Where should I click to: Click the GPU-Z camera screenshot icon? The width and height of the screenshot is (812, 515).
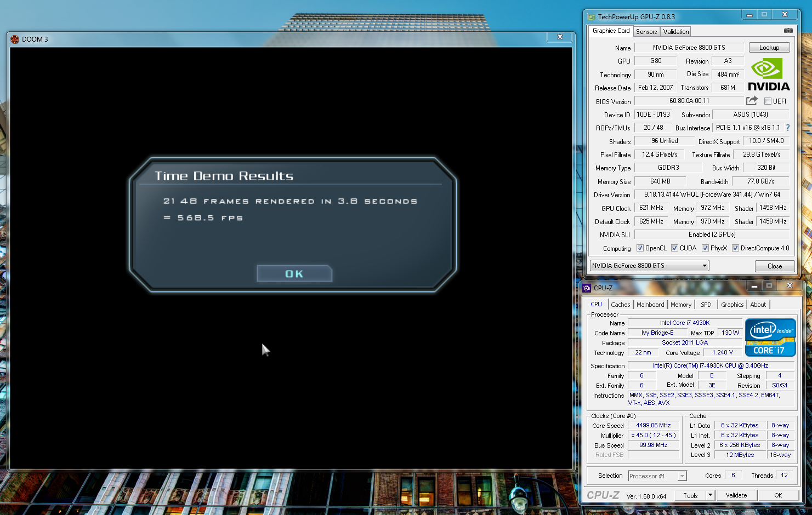click(788, 31)
